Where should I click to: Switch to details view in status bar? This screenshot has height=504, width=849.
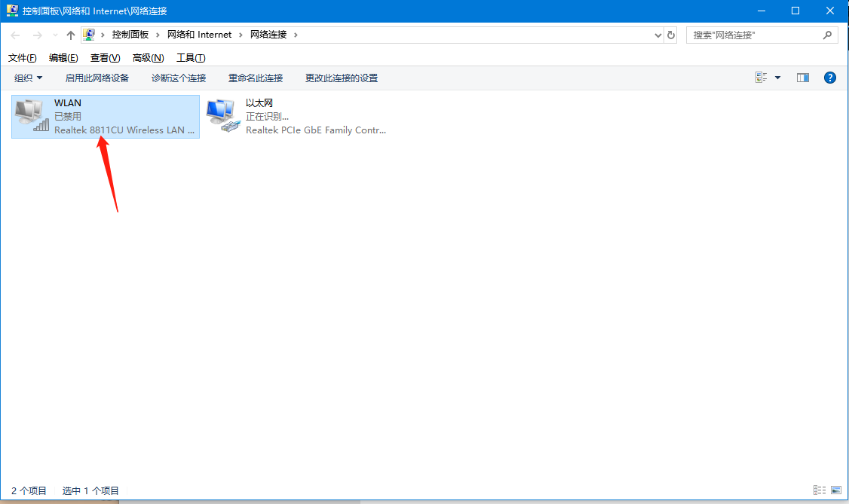point(820,490)
